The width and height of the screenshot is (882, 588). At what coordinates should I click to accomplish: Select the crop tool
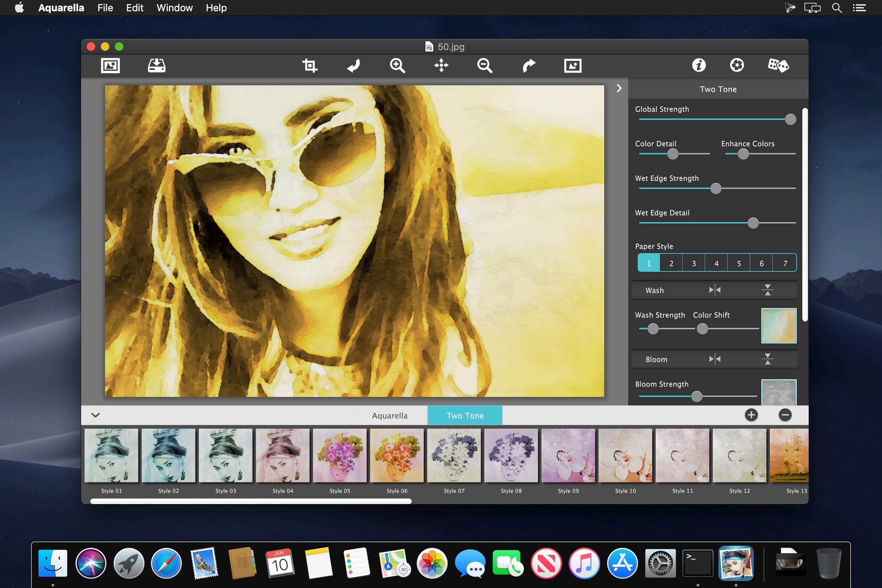tap(310, 66)
